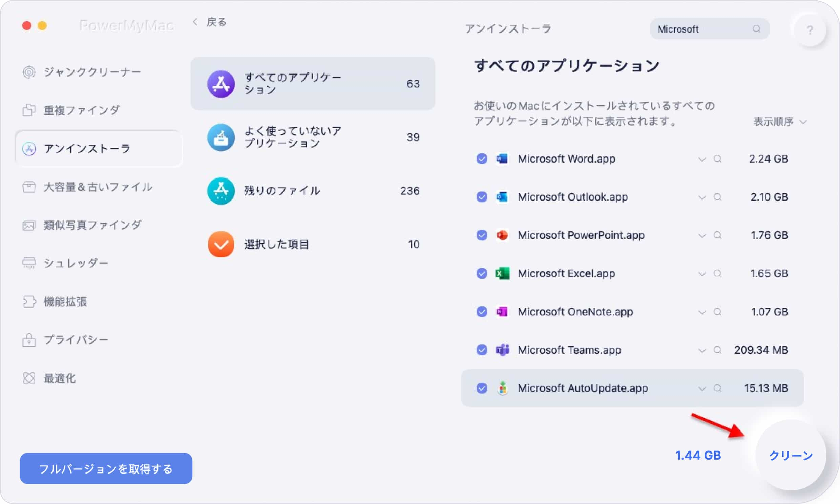Image resolution: width=840 pixels, height=504 pixels.
Task: Go back with the 戻る button
Action: [210, 22]
